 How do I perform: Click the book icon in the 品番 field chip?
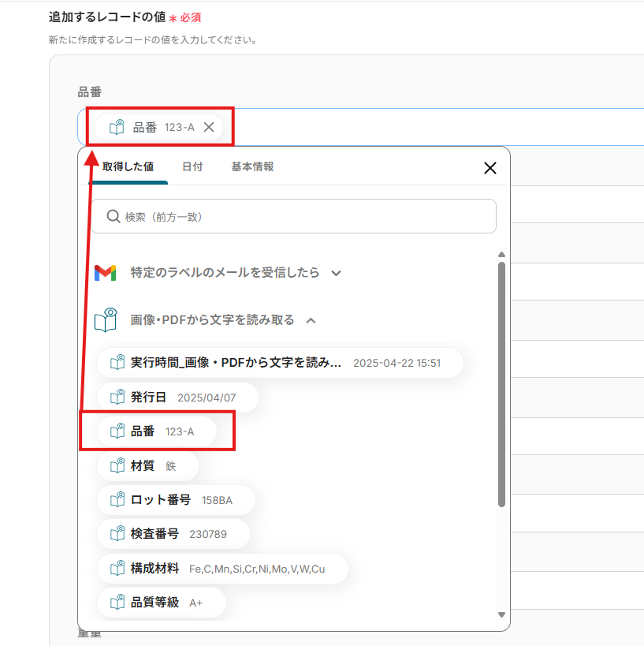click(x=117, y=127)
